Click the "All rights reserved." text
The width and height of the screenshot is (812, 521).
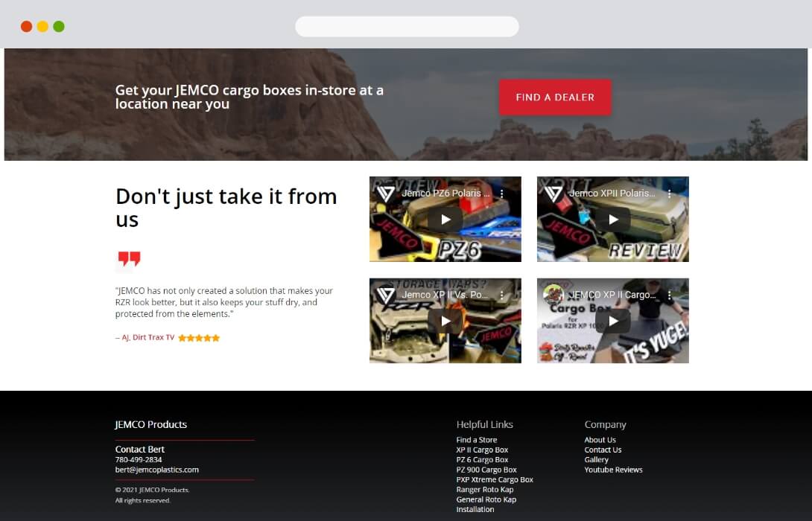[x=143, y=500]
